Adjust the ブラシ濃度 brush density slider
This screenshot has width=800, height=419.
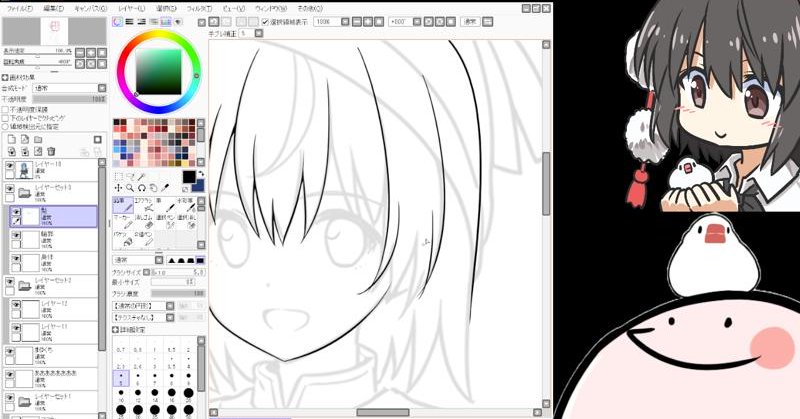click(x=178, y=294)
